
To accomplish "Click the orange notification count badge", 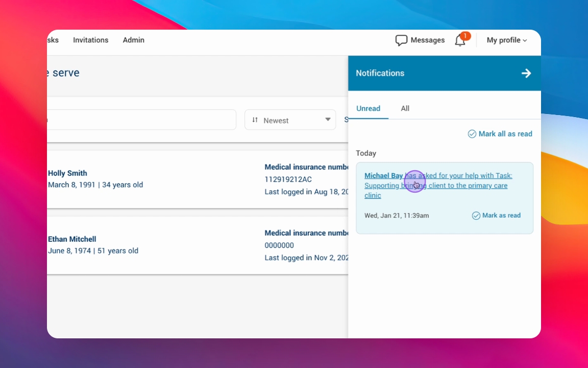I will coord(465,36).
